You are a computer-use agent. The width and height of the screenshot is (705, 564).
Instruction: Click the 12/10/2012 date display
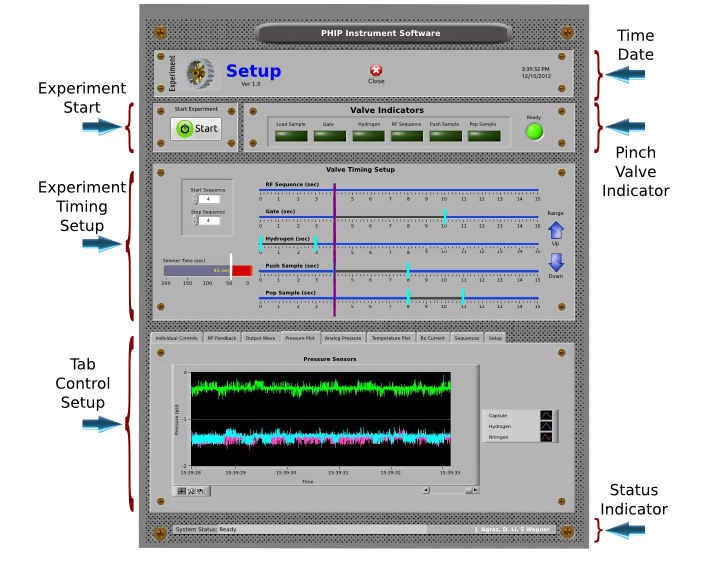pyautogui.click(x=536, y=76)
